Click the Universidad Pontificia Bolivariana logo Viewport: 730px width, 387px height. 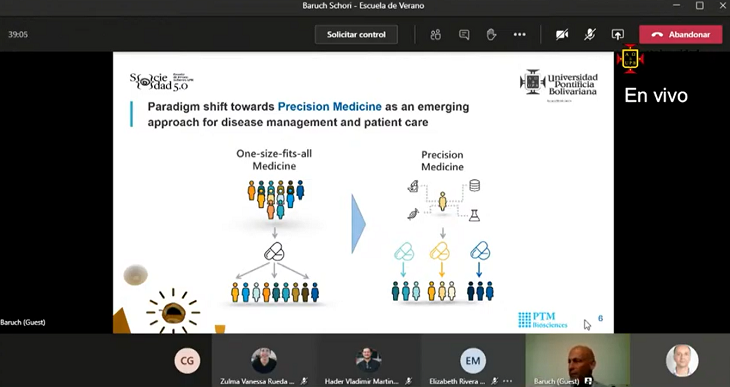559,84
